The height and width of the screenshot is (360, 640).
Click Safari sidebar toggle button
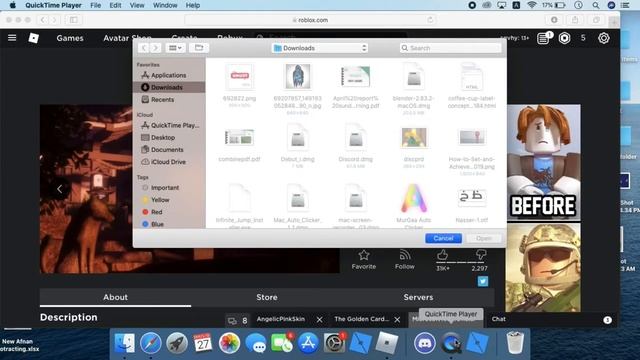pyautogui.click(x=73, y=20)
